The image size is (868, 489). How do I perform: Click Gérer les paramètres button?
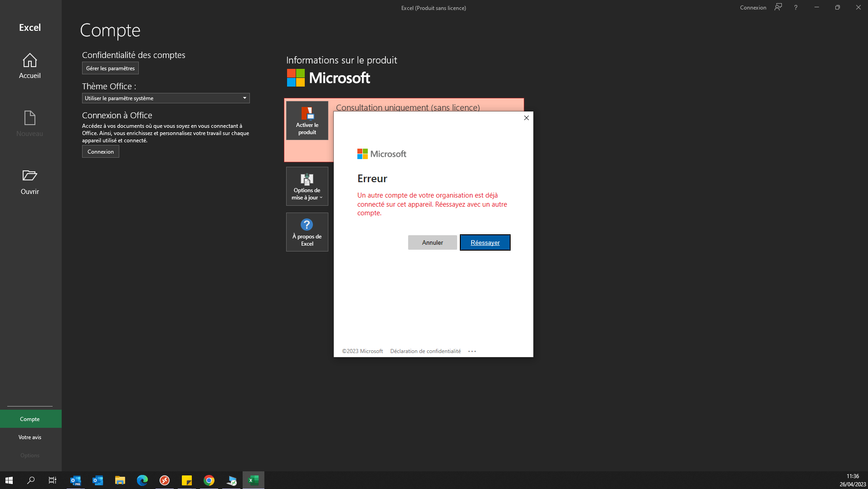110,68
